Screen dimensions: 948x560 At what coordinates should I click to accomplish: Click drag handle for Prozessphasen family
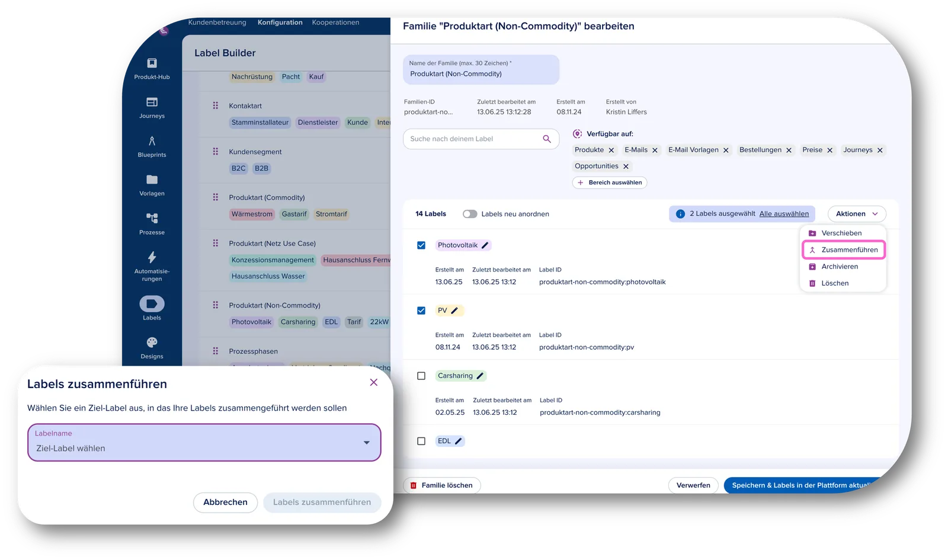216,351
